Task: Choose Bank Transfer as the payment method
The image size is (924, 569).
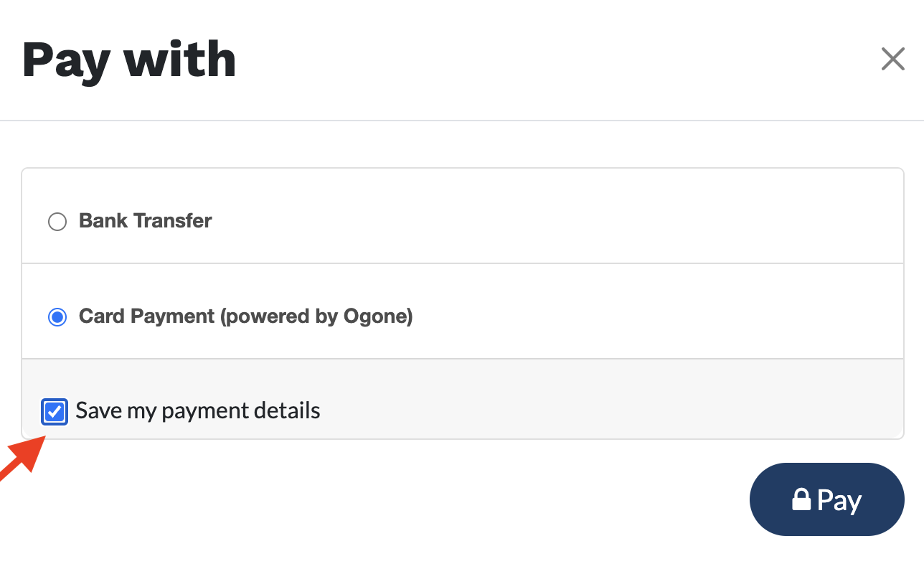Action: tap(57, 221)
